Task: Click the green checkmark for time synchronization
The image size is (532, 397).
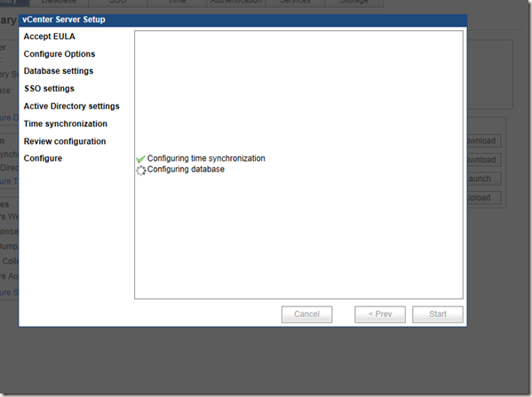Action: (x=141, y=159)
